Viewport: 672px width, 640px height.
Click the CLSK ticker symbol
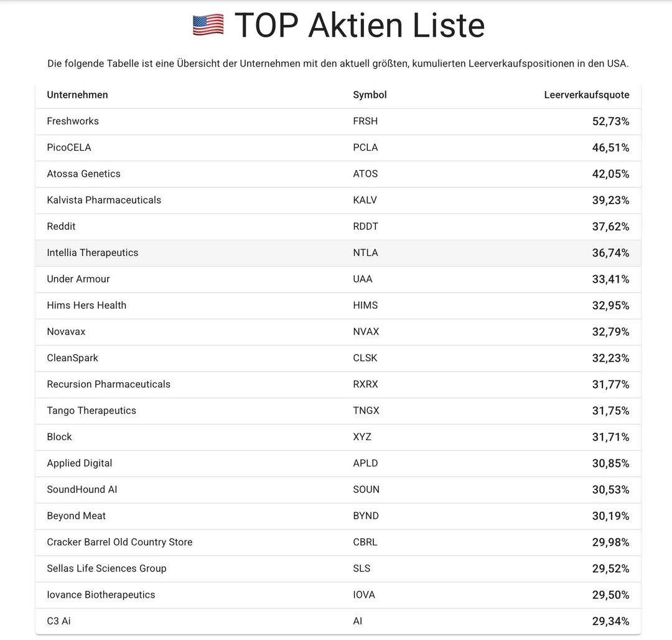coord(365,358)
